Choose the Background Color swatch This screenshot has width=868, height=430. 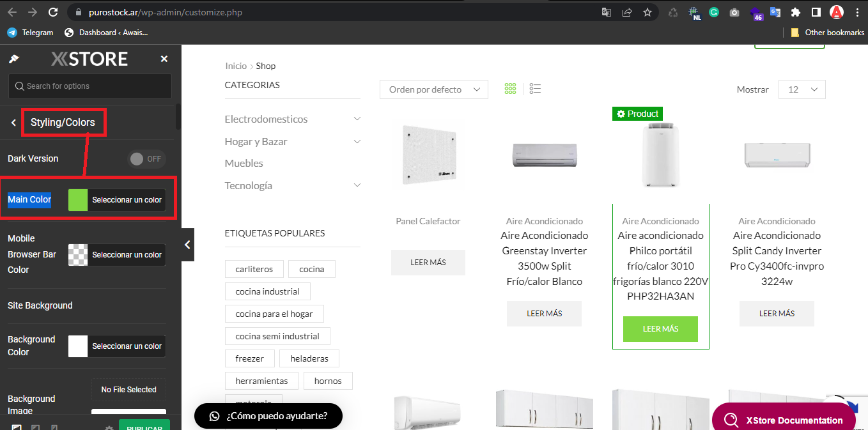click(78, 346)
